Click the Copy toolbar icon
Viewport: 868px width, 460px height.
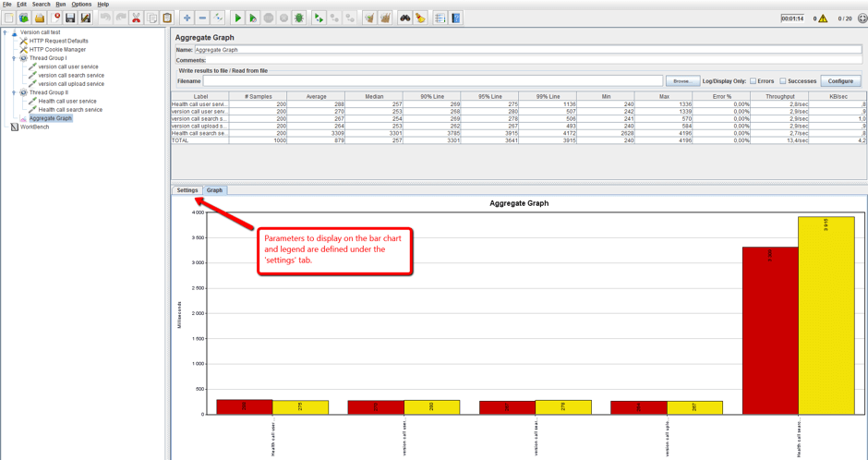click(151, 18)
